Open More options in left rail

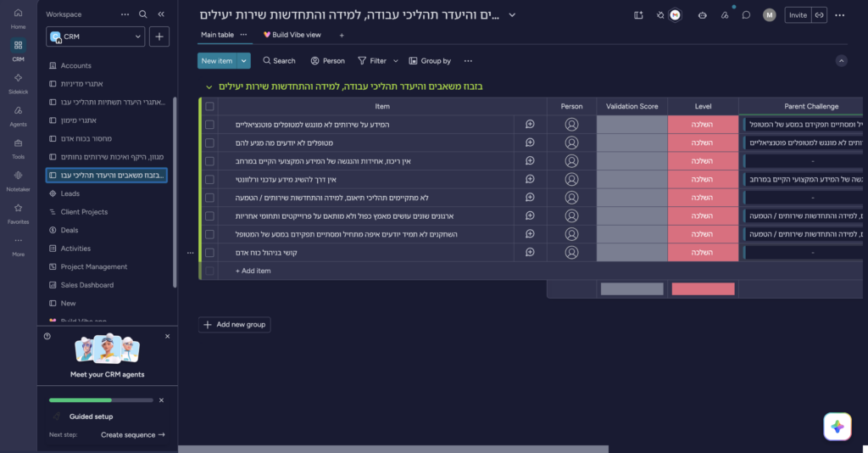18,246
